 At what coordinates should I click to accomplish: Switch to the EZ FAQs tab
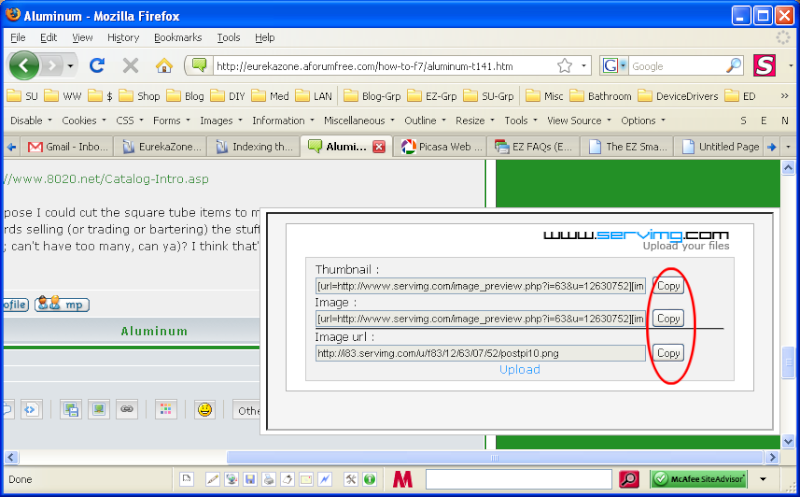(534, 147)
